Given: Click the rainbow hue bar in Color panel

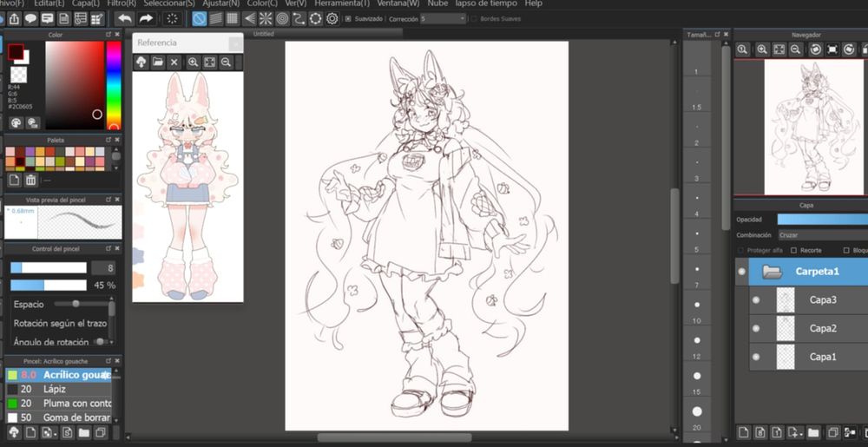Looking at the screenshot, I should tap(114, 85).
